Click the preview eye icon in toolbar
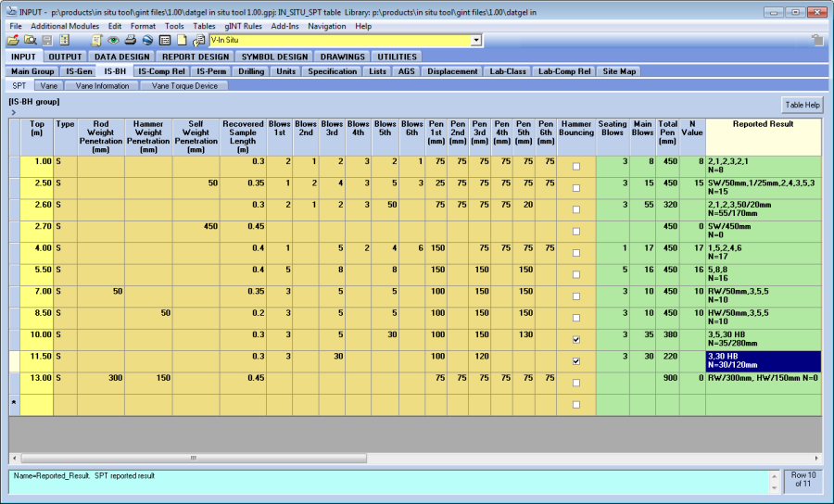Viewport: 834px width, 504px height. point(113,41)
